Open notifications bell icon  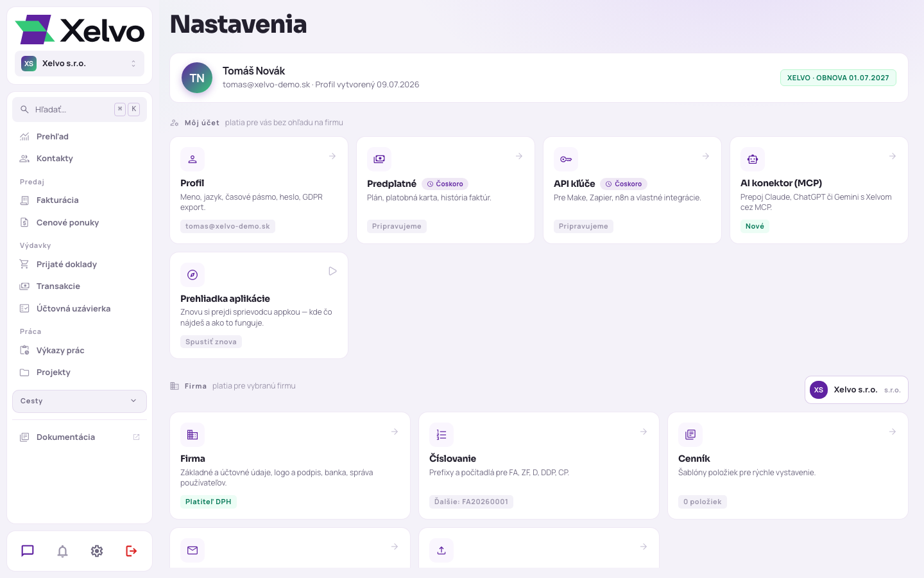point(62,551)
